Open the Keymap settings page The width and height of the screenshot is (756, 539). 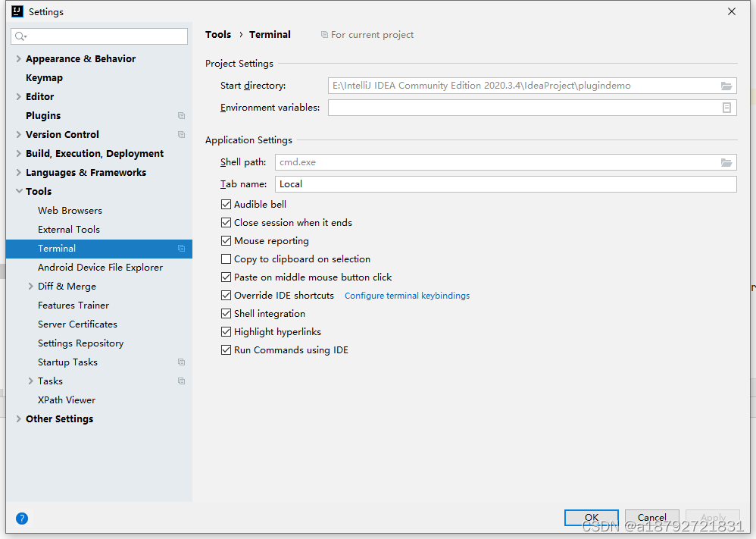click(45, 77)
